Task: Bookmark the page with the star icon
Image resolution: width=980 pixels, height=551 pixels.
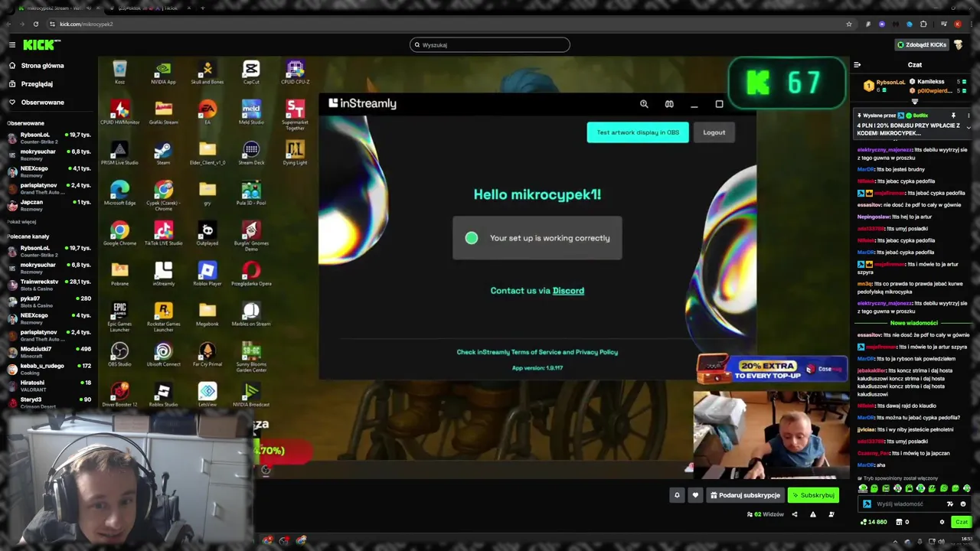Action: point(849,24)
